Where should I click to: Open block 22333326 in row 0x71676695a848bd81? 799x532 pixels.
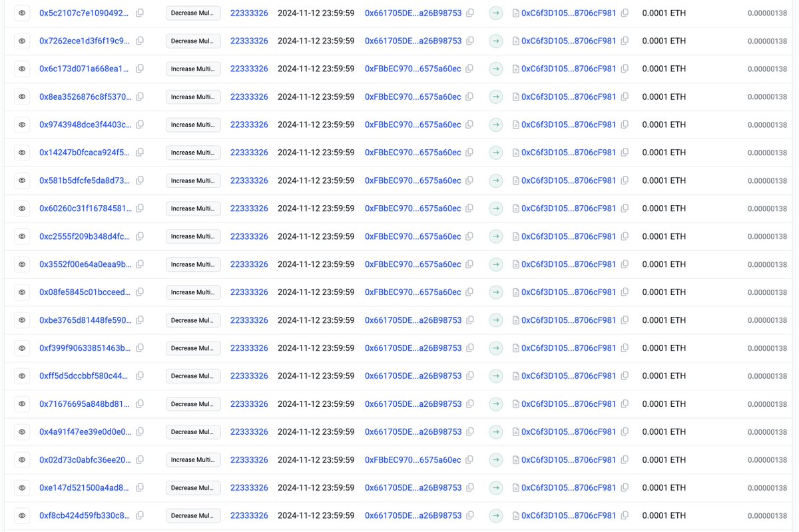[x=249, y=404]
